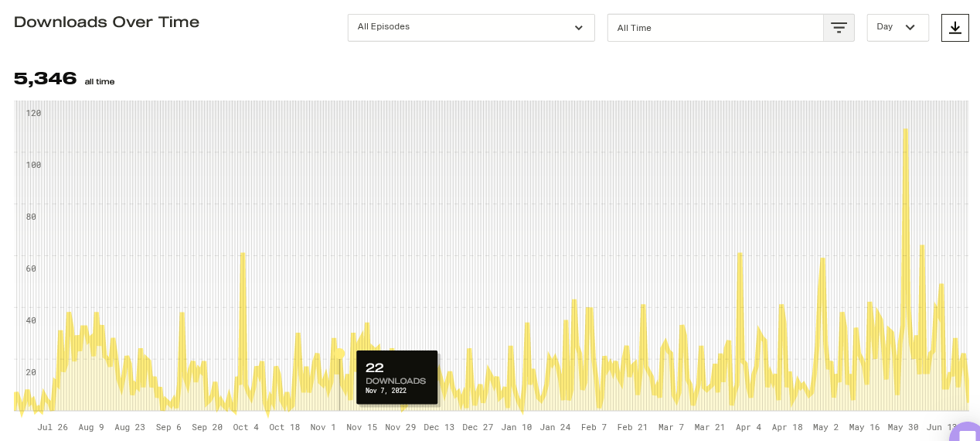Click the highlighted Nov 7 data point
Image resolution: width=980 pixels, height=441 pixels.
339,354
